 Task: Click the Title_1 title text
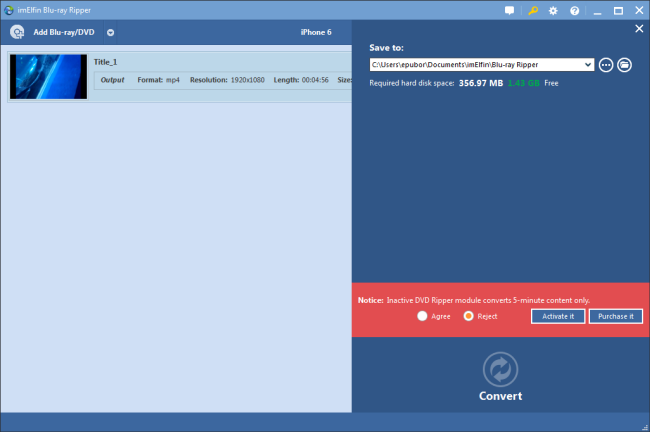click(105, 62)
